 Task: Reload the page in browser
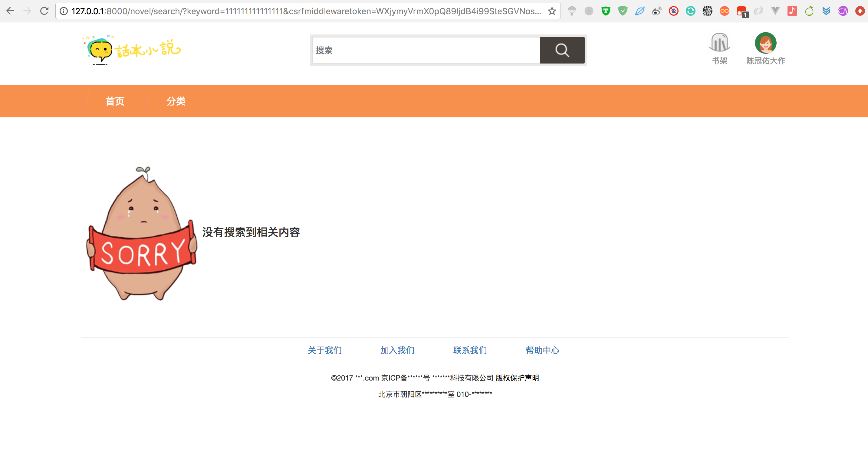pyautogui.click(x=44, y=11)
